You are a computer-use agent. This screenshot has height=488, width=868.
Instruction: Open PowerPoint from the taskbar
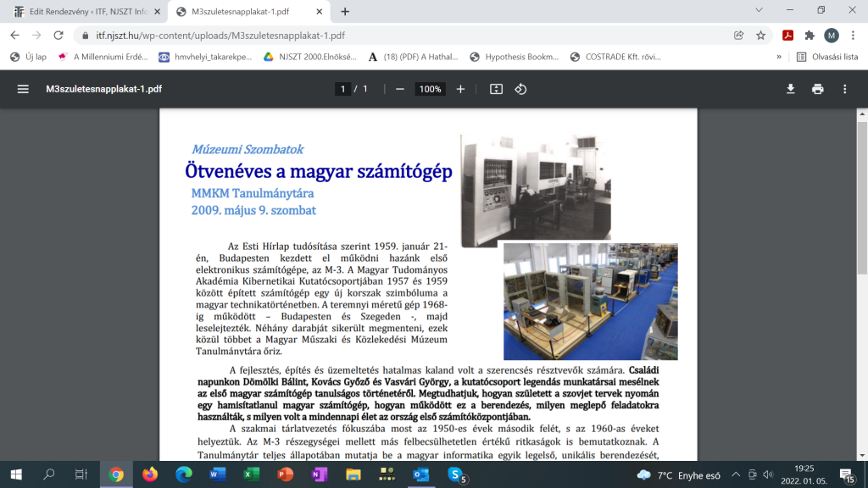point(285,474)
